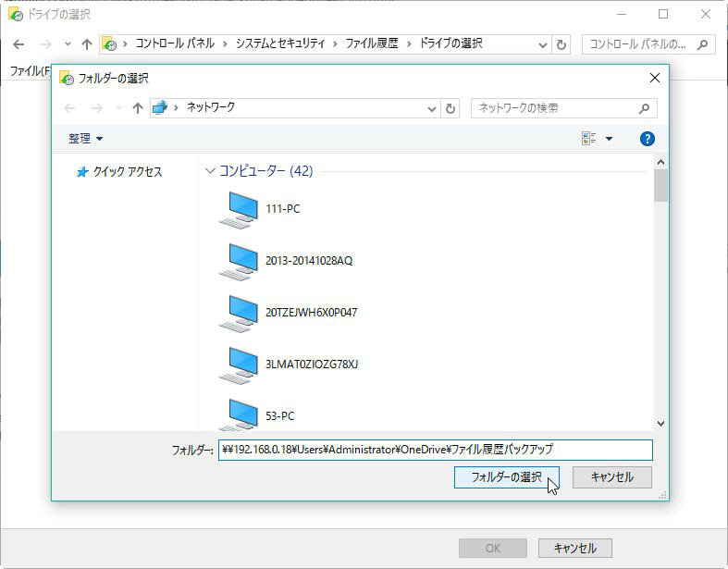Viewport: 728px width, 569px height.
Task: Open the 整理 dropdown menu
Action: (x=85, y=139)
